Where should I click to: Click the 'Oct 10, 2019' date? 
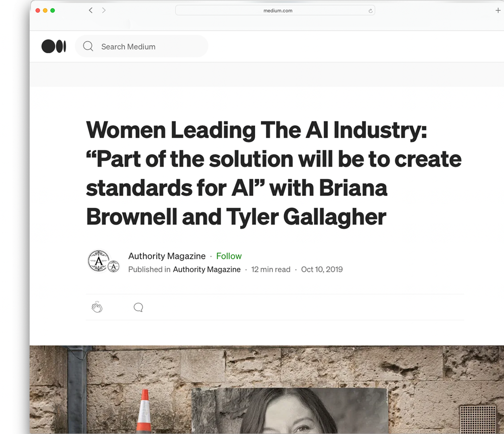click(x=322, y=269)
